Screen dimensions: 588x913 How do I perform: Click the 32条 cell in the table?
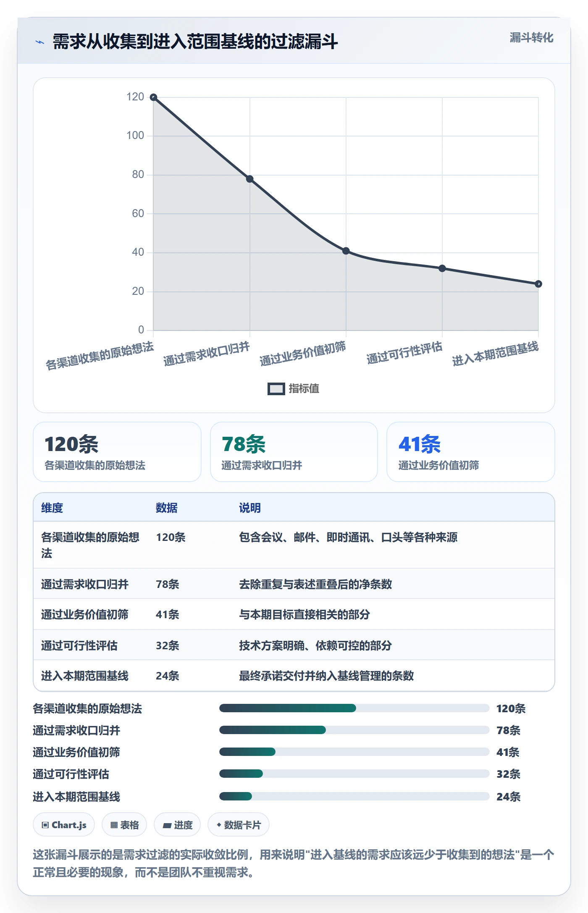pyautogui.click(x=168, y=645)
